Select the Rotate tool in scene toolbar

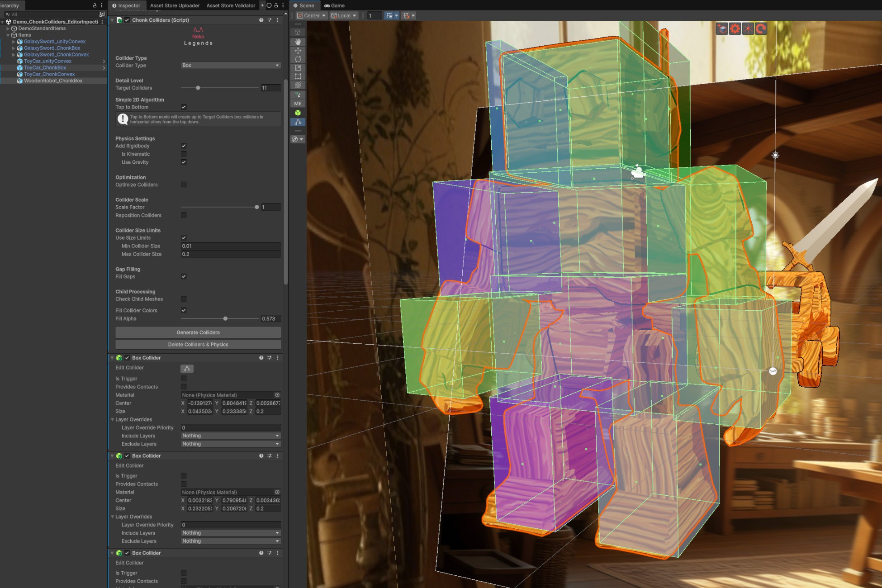(298, 59)
